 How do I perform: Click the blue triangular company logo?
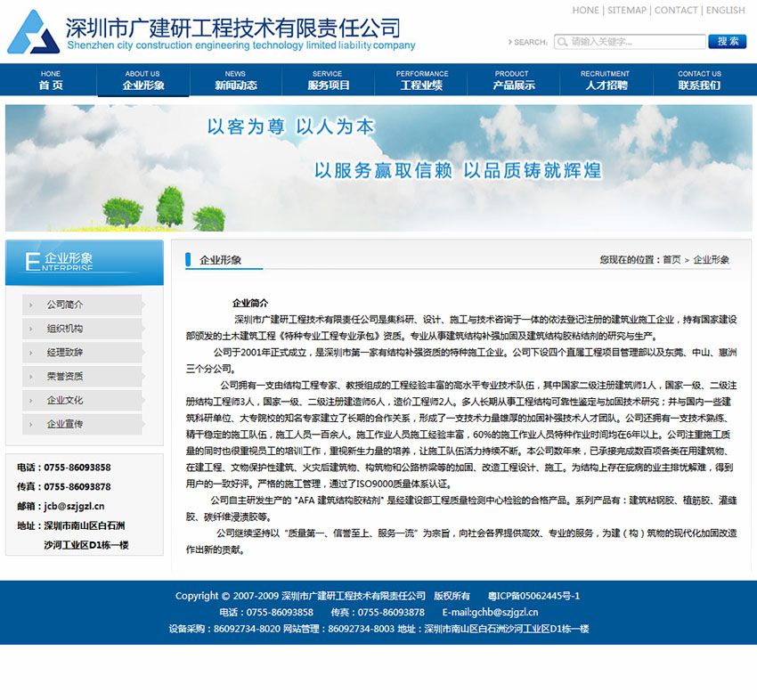click(33, 33)
